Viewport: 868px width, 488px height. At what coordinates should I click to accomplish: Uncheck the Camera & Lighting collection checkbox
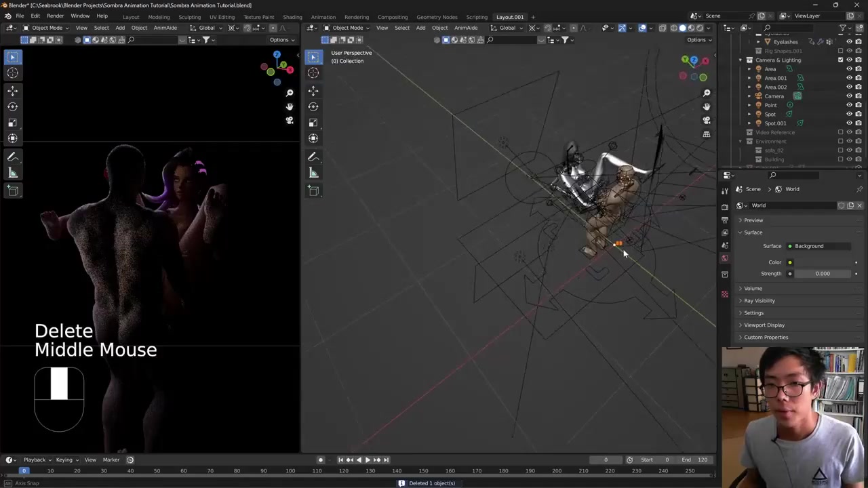pos(841,60)
